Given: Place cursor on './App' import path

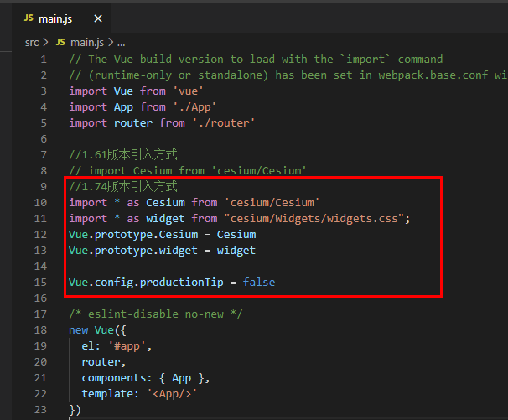Looking at the screenshot, I should [x=194, y=107].
